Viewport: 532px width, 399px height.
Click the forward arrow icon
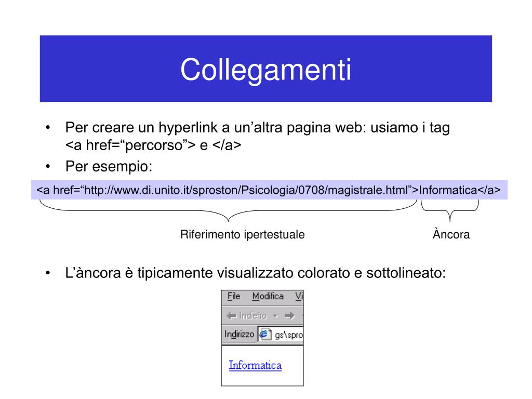[289, 316]
